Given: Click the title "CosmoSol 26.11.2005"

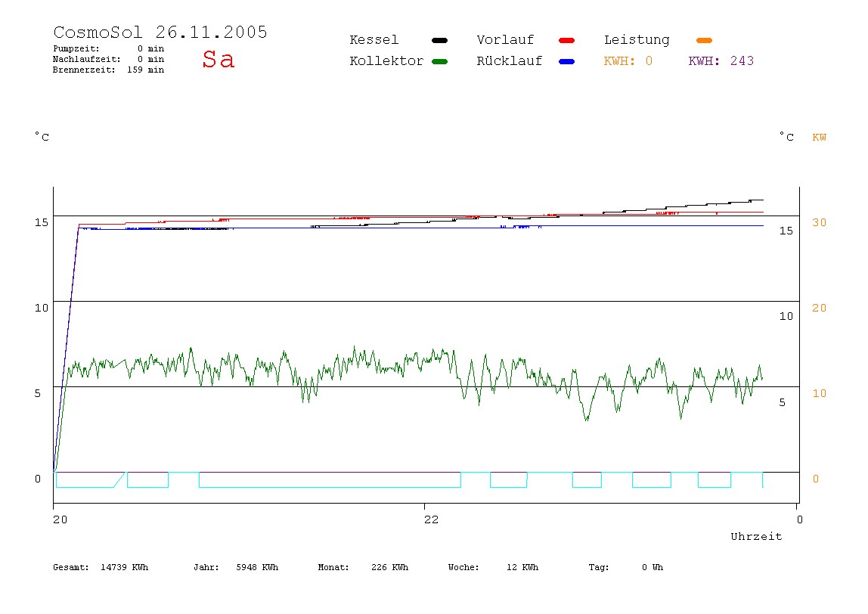Looking at the screenshot, I should (x=160, y=32).
